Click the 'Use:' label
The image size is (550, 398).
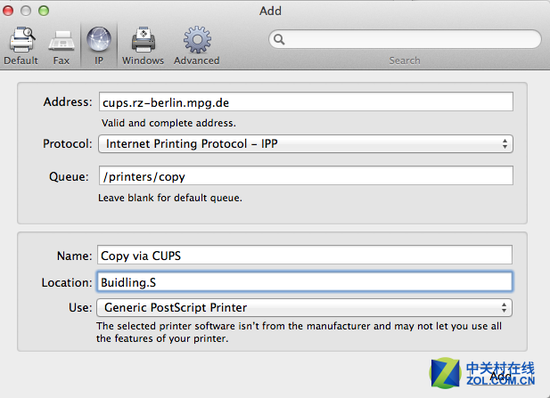click(x=80, y=308)
